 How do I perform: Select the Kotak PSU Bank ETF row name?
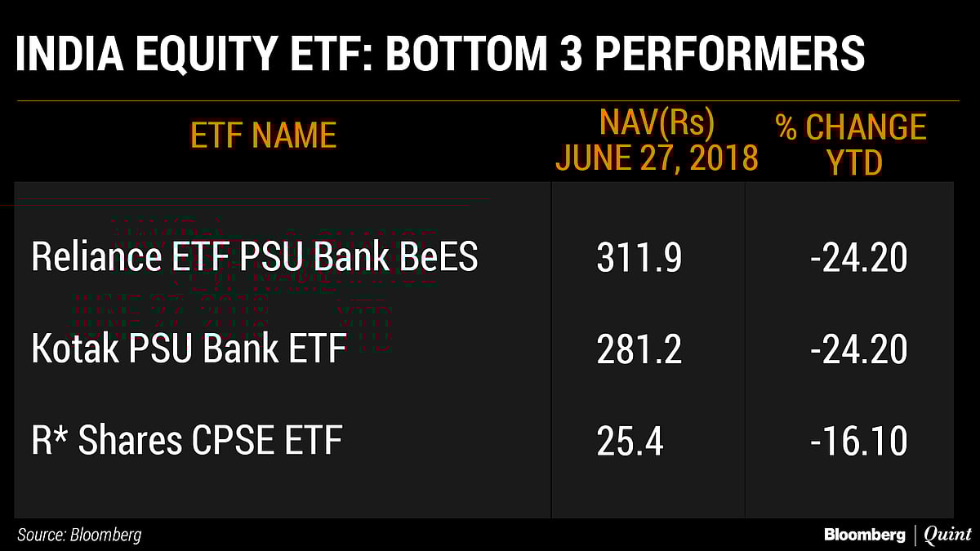tap(189, 349)
